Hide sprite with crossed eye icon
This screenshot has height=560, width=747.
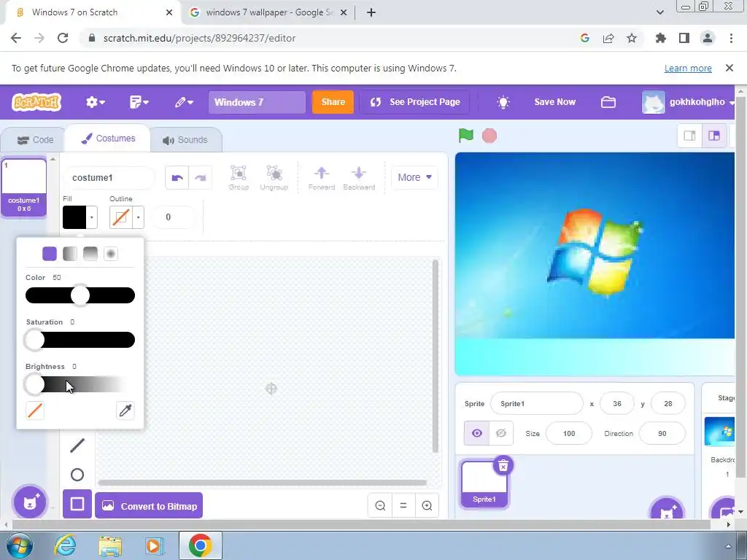click(x=501, y=433)
